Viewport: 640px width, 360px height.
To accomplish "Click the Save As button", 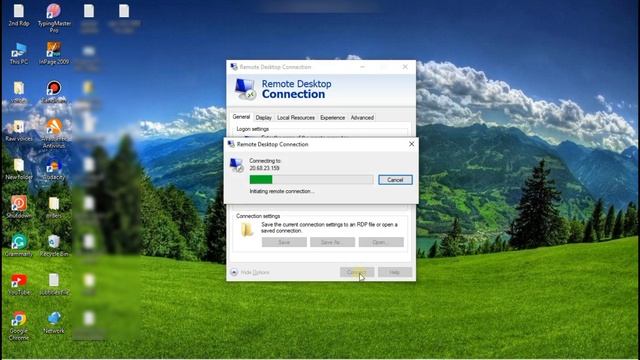I will (x=332, y=242).
